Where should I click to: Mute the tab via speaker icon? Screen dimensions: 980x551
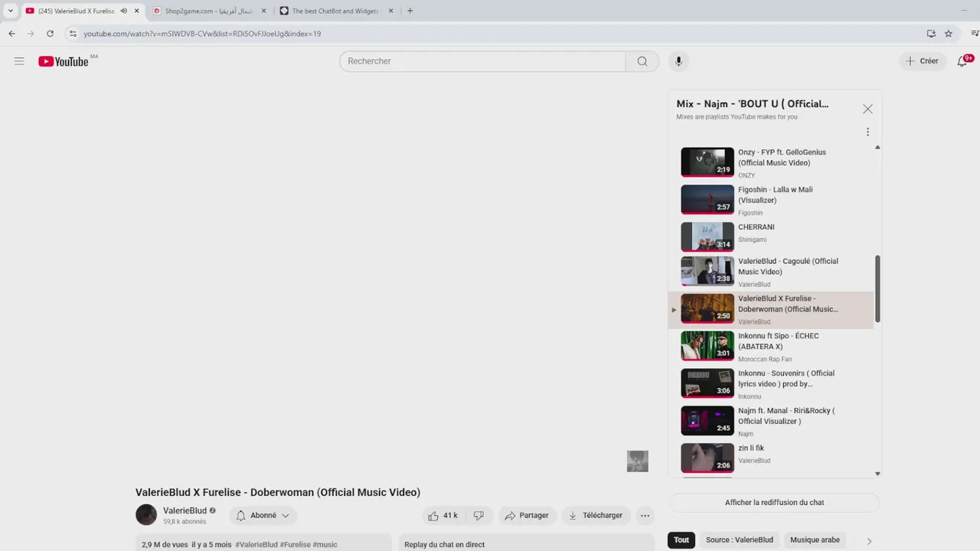coord(124,11)
